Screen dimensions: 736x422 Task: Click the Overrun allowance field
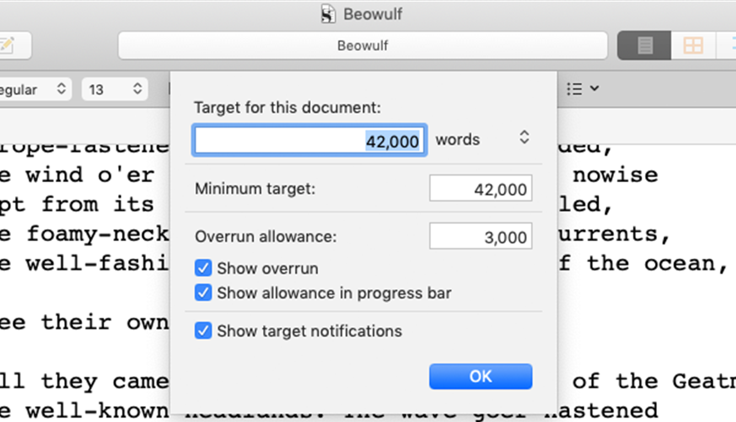(x=481, y=236)
